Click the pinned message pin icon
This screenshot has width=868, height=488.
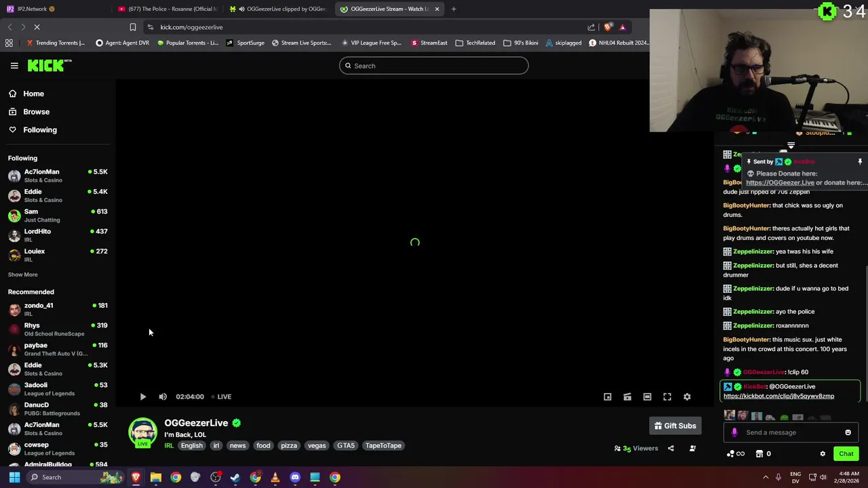(860, 161)
